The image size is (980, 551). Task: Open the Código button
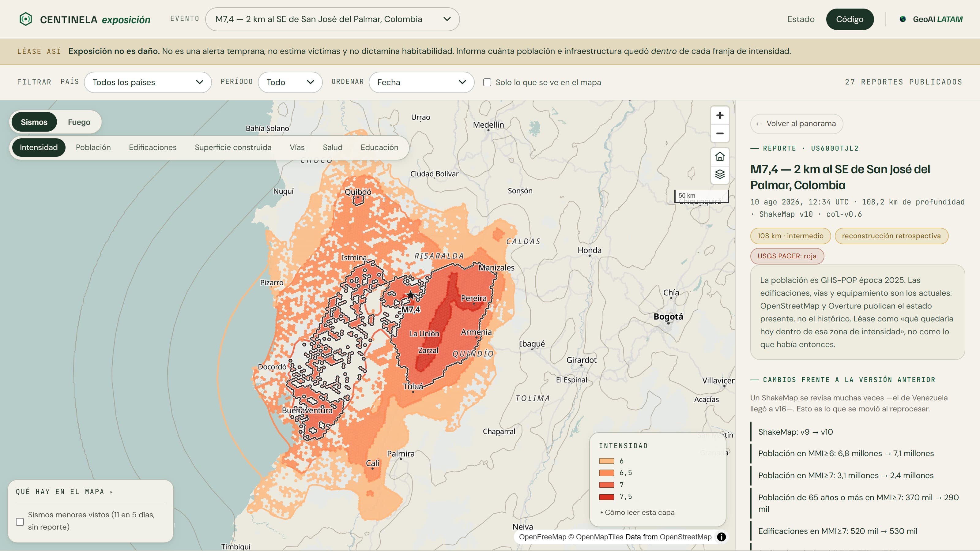[850, 19]
